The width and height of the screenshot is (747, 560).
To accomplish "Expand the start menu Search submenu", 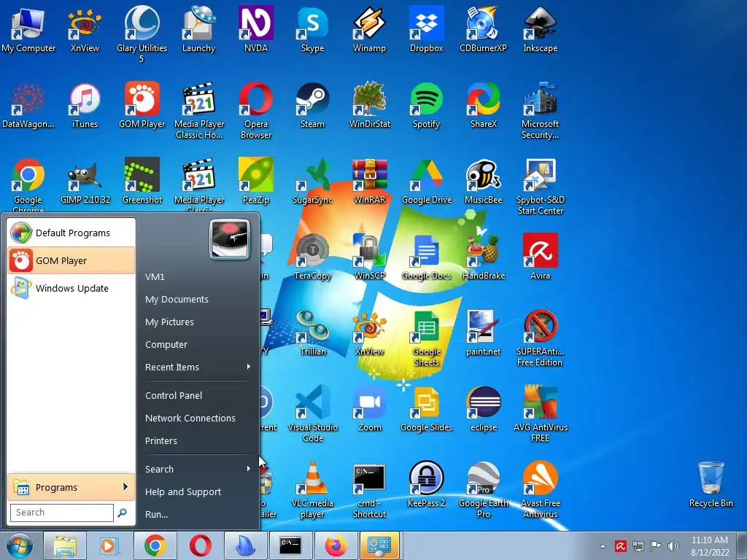I will [198, 469].
